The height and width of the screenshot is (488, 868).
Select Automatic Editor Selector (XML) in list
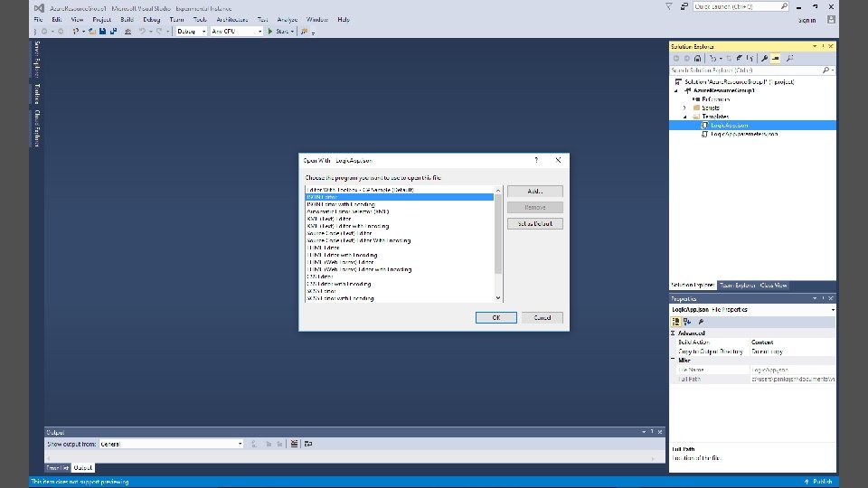tap(347, 211)
